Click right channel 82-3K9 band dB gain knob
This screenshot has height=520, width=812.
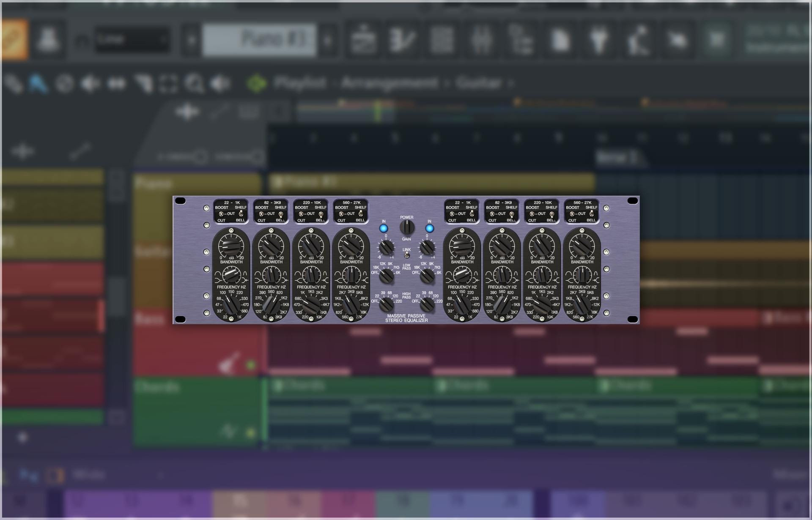pyautogui.click(x=502, y=246)
